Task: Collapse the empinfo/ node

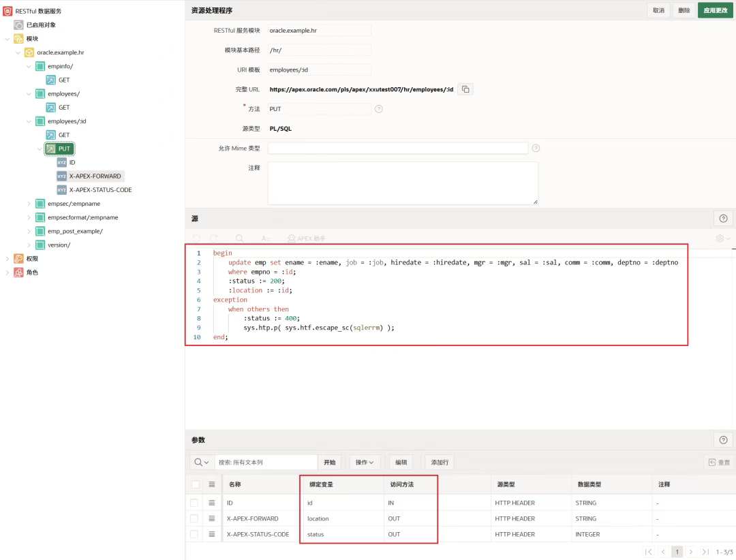Action: click(29, 66)
